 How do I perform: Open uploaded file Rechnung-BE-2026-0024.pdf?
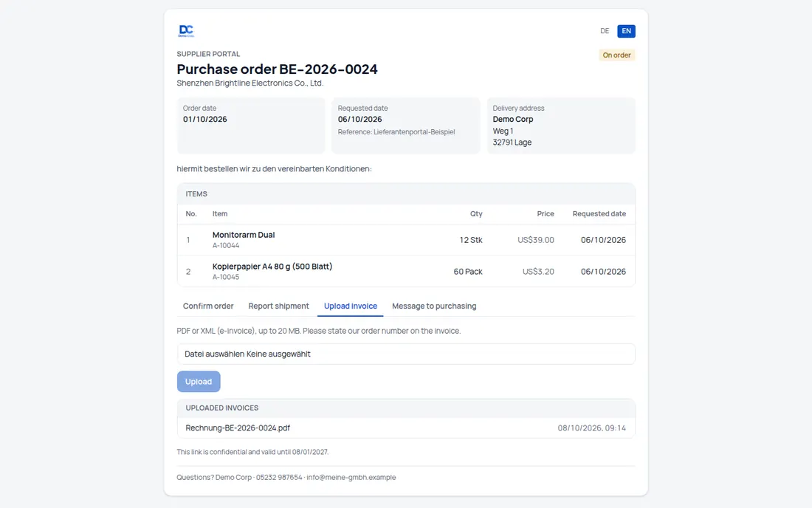(238, 428)
